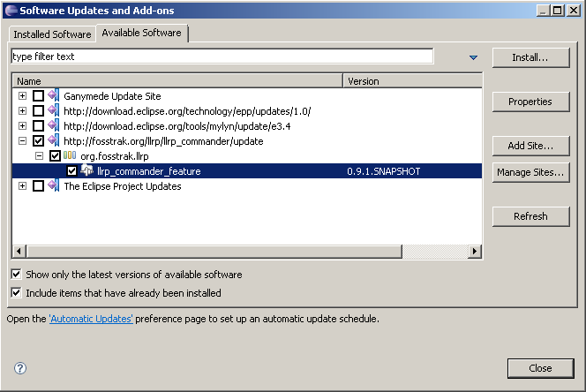Screen dimensions: 586x392
Task: Open the help question mark icon
Action: tap(20, 368)
